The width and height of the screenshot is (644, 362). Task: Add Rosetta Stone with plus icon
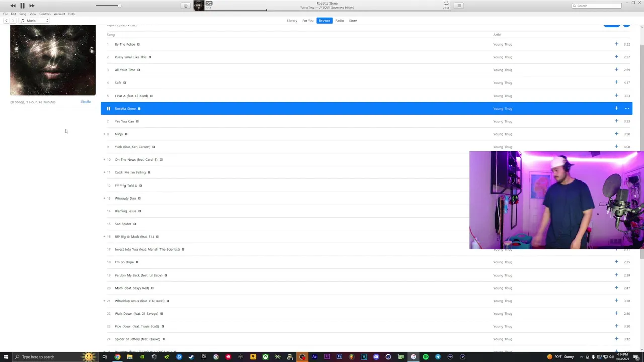[616, 108]
